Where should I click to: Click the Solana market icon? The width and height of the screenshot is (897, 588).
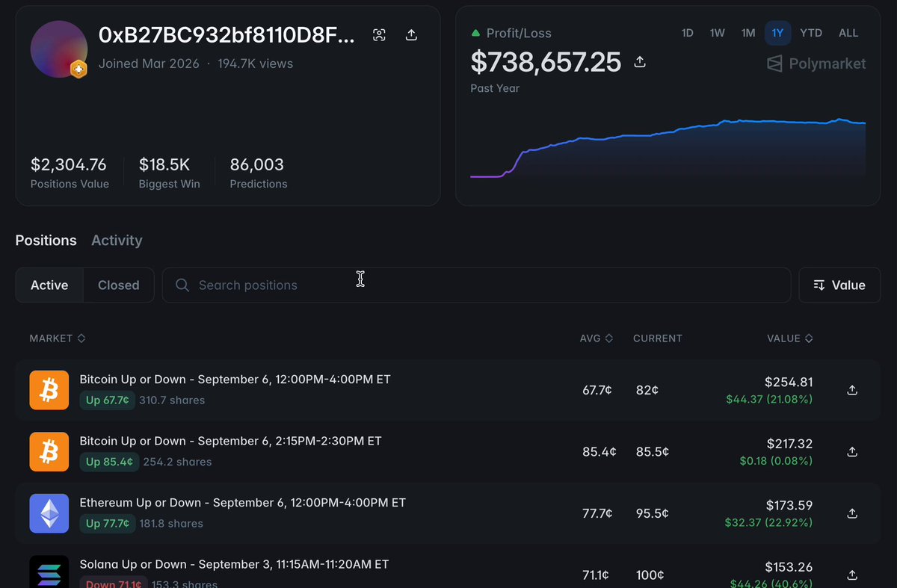tap(49, 572)
